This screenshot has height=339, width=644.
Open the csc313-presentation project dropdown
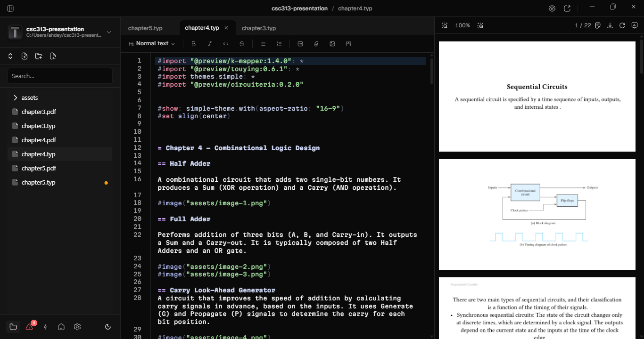(60, 32)
